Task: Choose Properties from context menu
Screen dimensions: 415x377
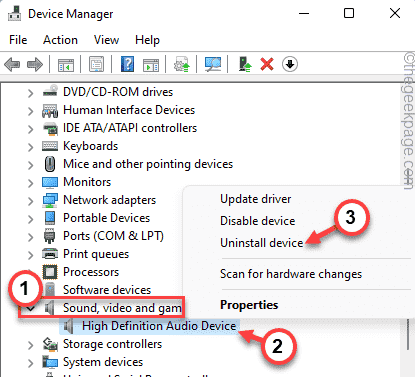Action: point(249,305)
